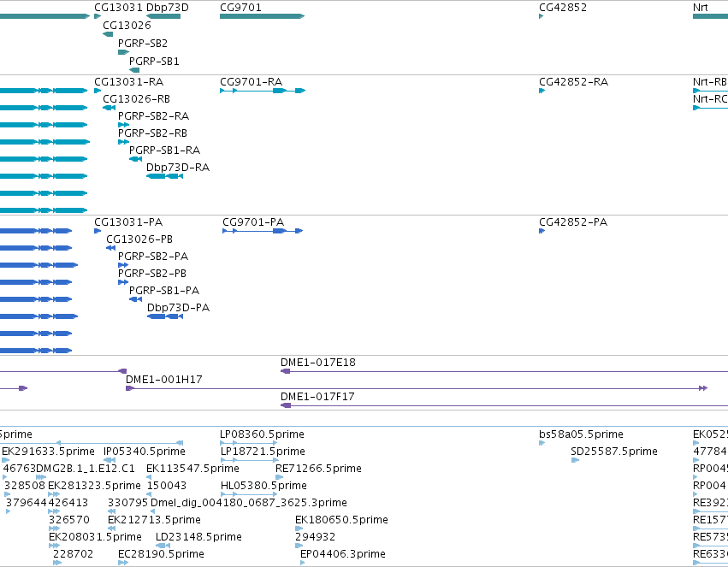Click the CG13031 gene arrow

click(97, 16)
